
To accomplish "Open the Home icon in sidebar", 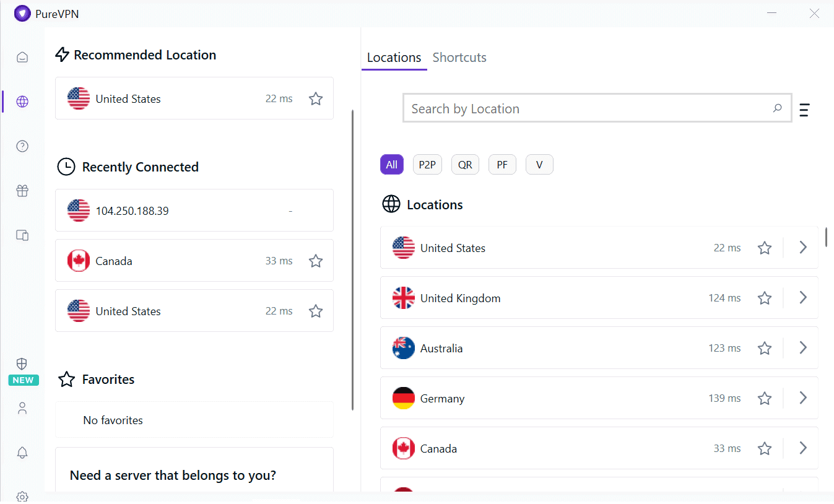I will pos(22,58).
